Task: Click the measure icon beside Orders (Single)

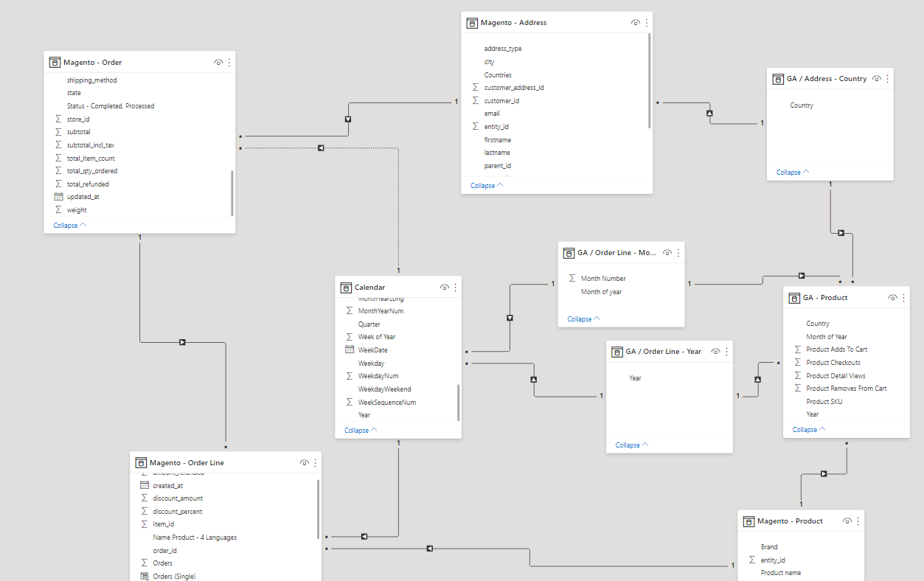Action: [145, 576]
